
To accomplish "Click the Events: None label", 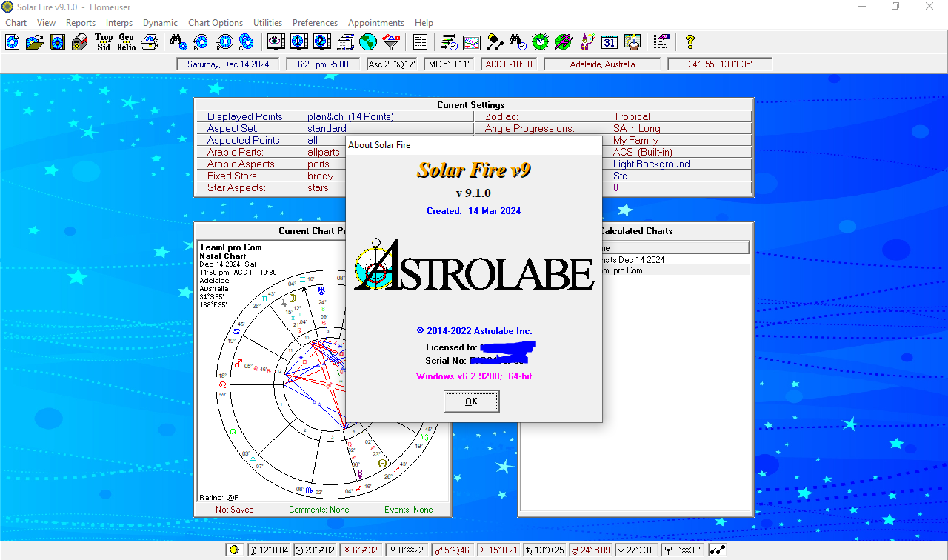I will coord(409,510).
